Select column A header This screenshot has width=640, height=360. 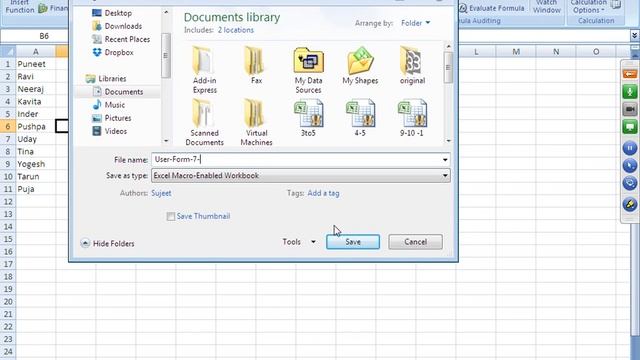(x=36, y=51)
